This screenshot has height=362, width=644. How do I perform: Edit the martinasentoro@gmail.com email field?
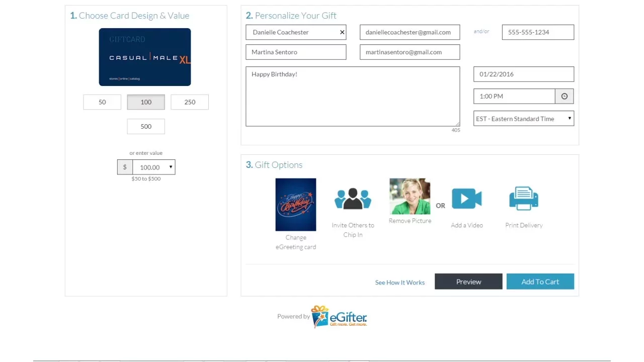click(410, 52)
